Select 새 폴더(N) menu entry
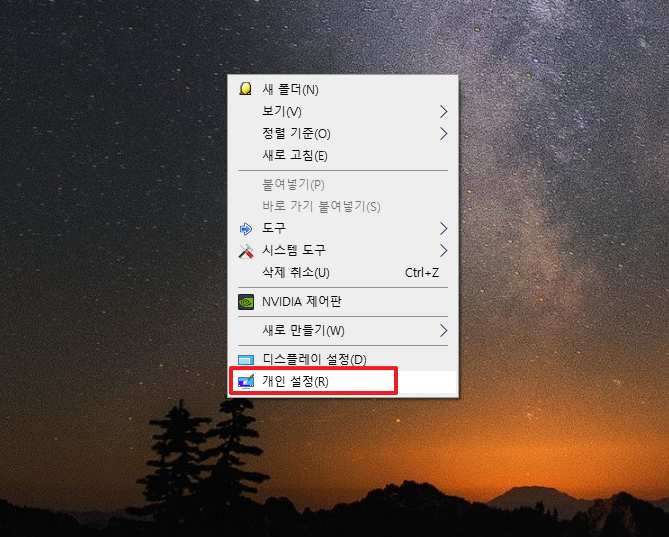 pos(343,89)
